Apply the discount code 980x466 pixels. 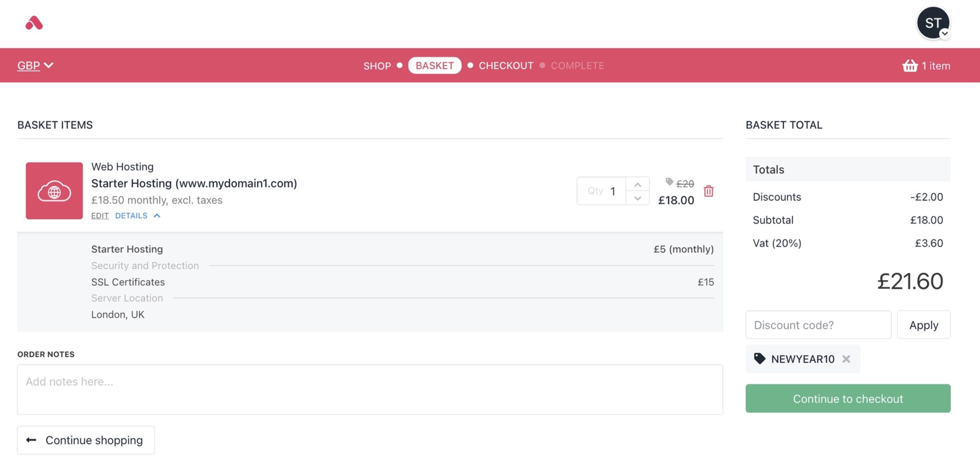click(923, 325)
